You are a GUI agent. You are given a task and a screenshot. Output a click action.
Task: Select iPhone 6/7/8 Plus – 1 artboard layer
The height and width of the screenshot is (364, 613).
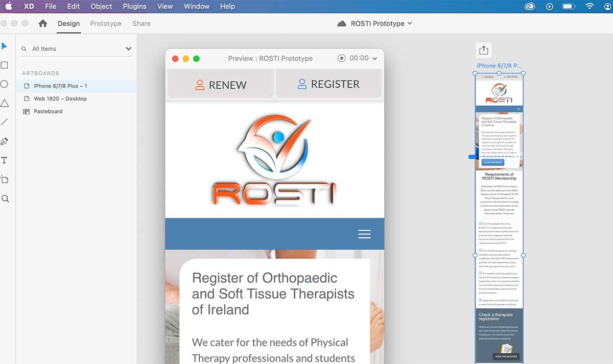click(76, 86)
